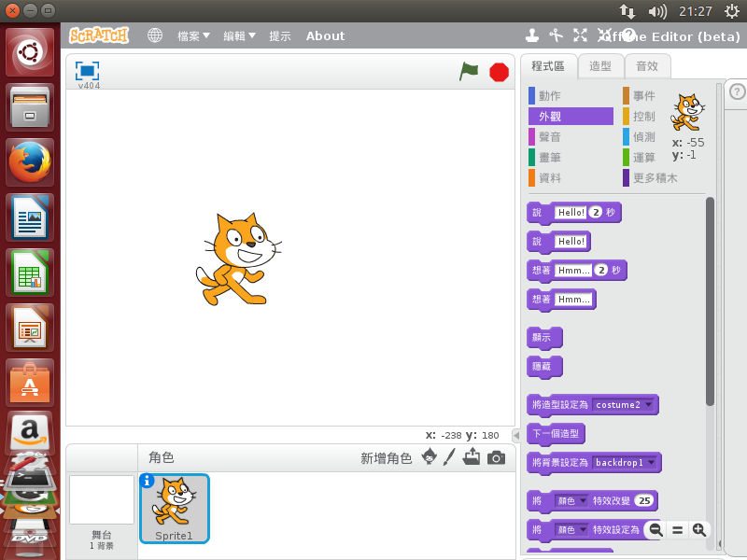
Task: Click the Sprite1 info icon
Action: coord(147,481)
